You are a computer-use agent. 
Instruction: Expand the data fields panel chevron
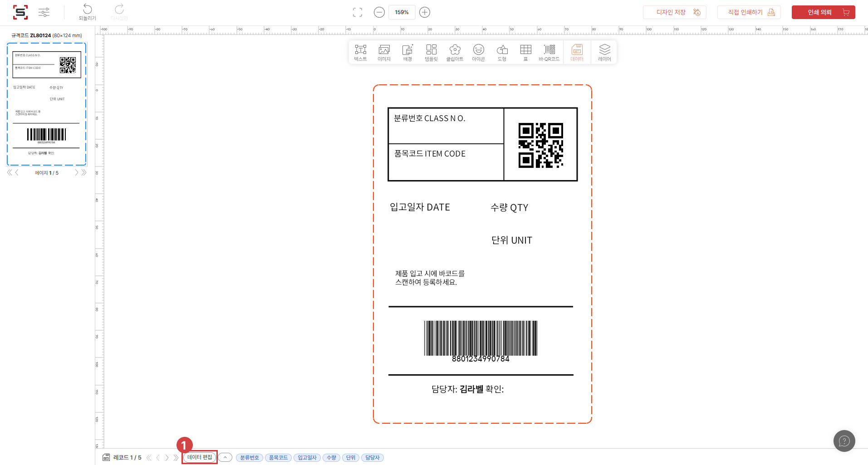[x=225, y=457]
